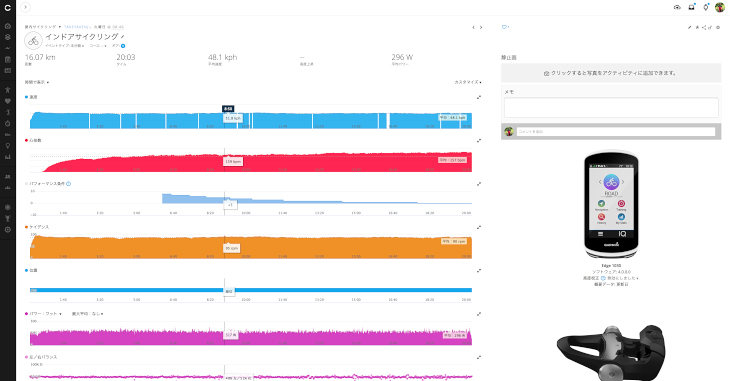Open the cloud sync icon in header
The image size is (730, 381).
677,7
